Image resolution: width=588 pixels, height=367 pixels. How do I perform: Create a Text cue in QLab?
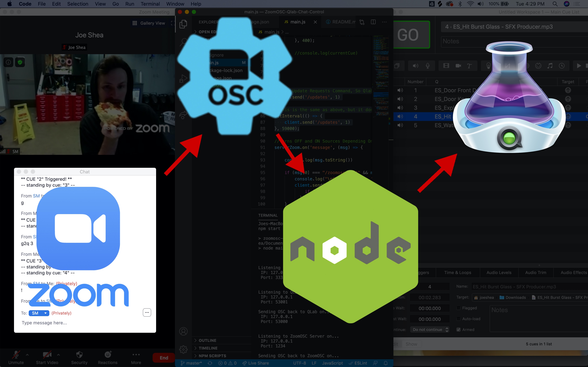pyautogui.click(x=469, y=66)
